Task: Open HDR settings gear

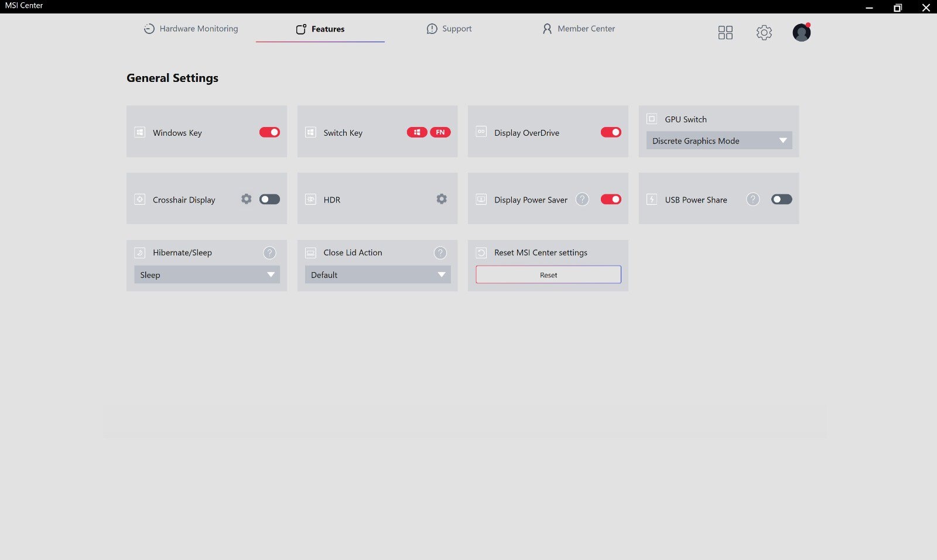Action: [442, 199]
